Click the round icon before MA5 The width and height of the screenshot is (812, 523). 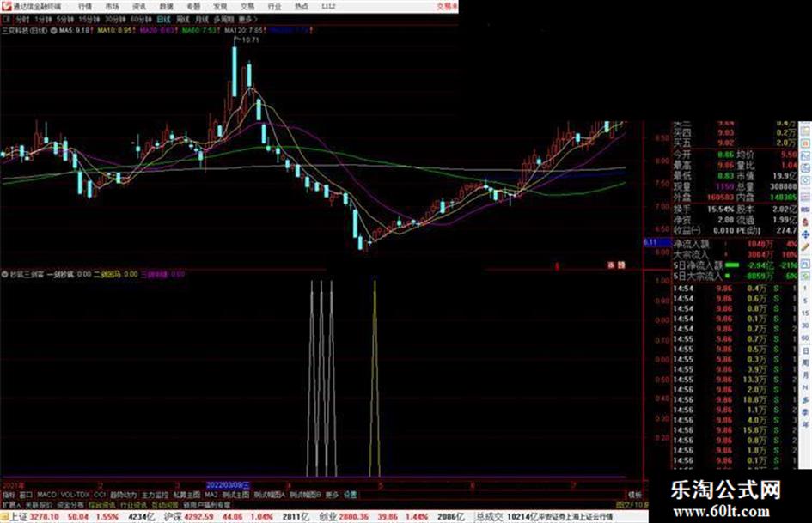coord(54,31)
